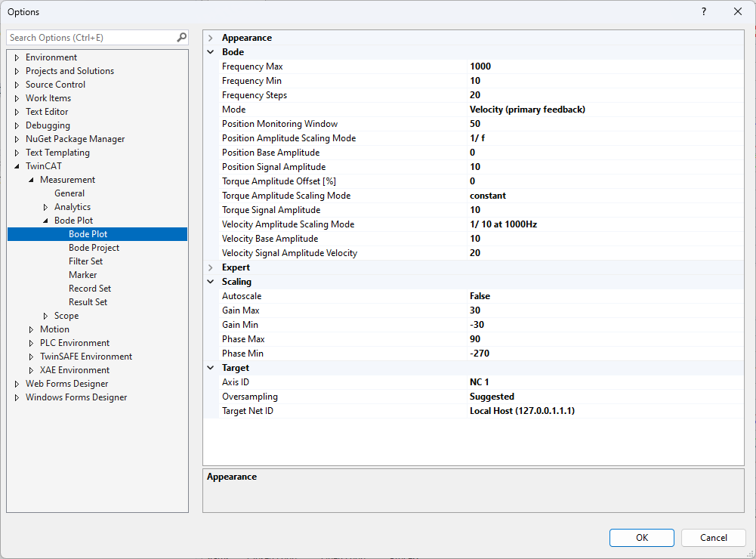Click the help question mark button
Viewport: 756px width, 559px height.
pyautogui.click(x=703, y=11)
